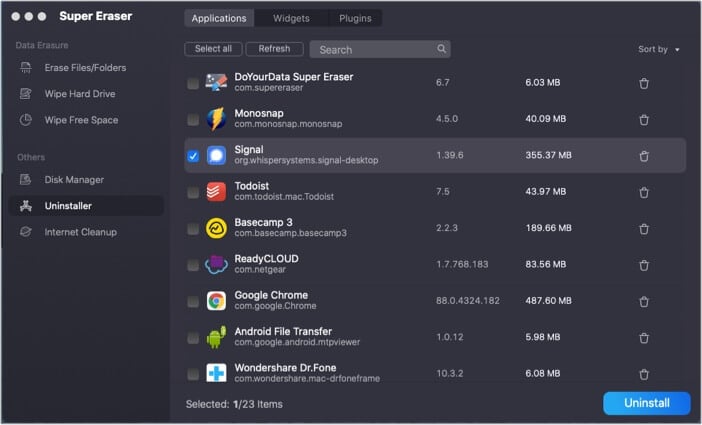
Task: Click the search magnifier icon
Action: 441,49
